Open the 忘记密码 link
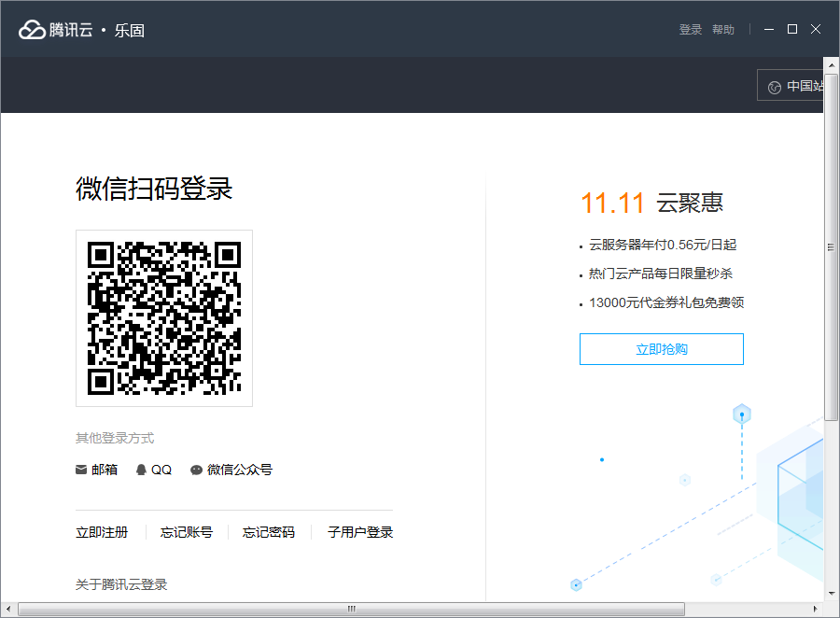This screenshot has height=618, width=840. pyautogui.click(x=269, y=532)
